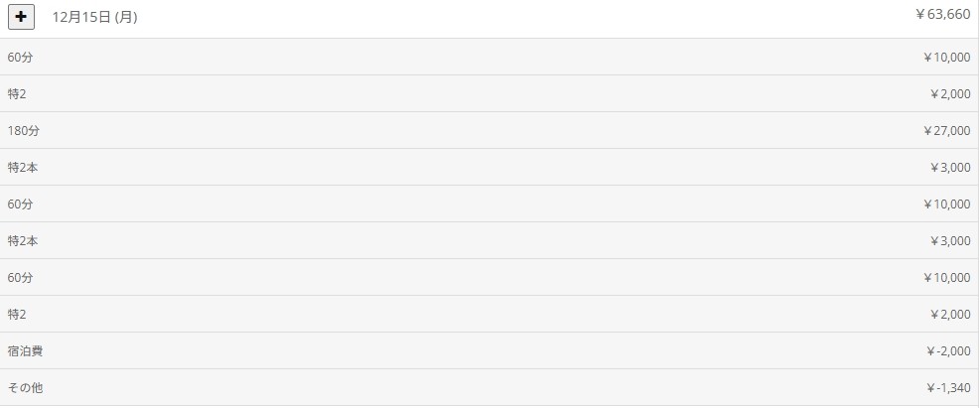Click ¥10,000 in the topmost 60分 row
The image size is (980, 408).
click(x=946, y=58)
